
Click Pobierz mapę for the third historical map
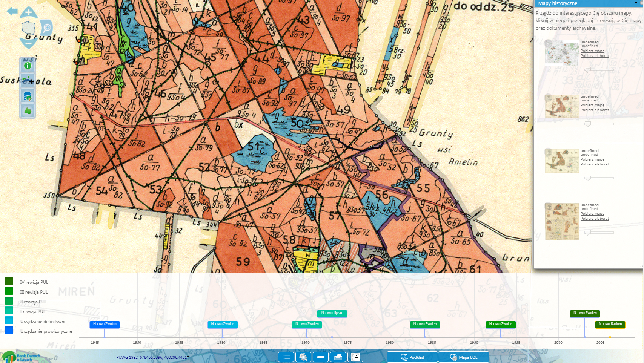(592, 159)
